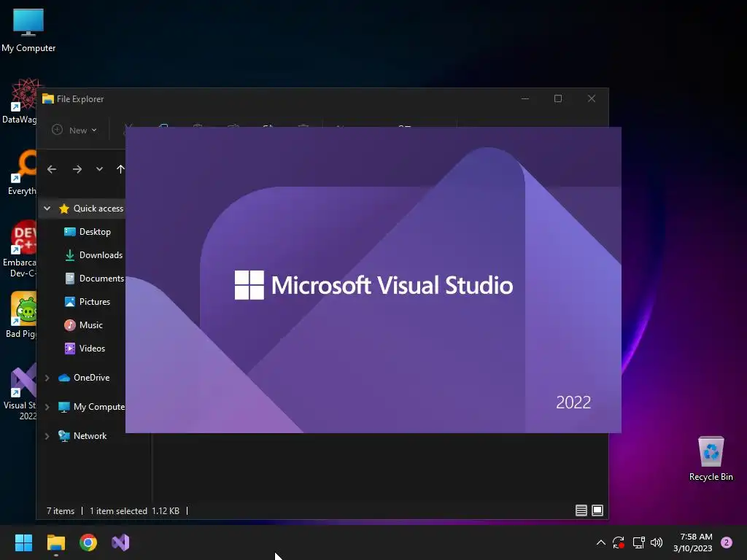
Task: Open the Bad Piggies desktop shortcut
Action: [x=21, y=314]
